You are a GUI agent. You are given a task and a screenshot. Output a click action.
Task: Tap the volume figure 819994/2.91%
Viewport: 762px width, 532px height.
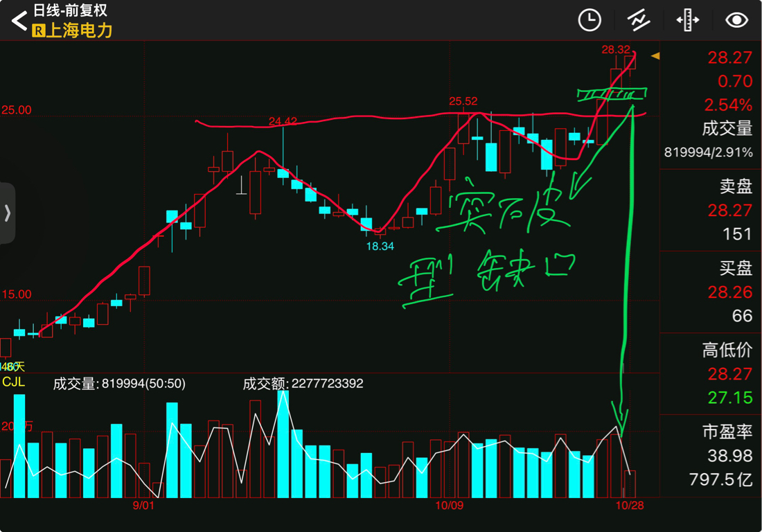click(x=708, y=152)
